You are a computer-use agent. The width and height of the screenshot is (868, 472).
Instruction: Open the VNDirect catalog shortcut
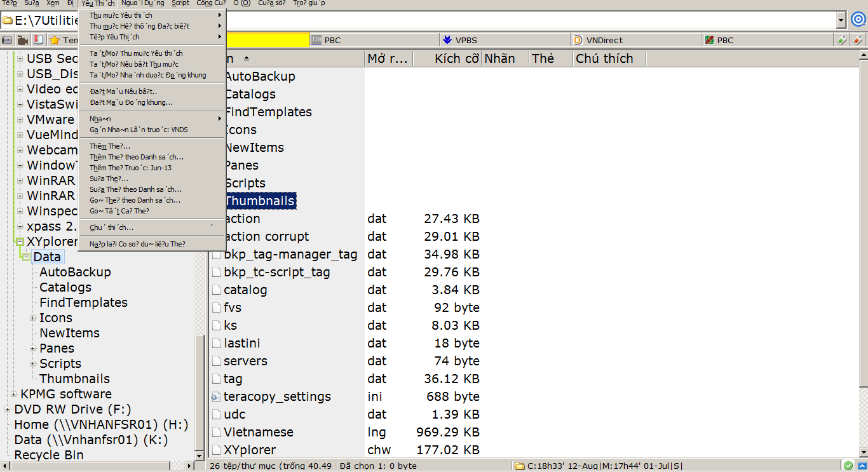point(604,40)
